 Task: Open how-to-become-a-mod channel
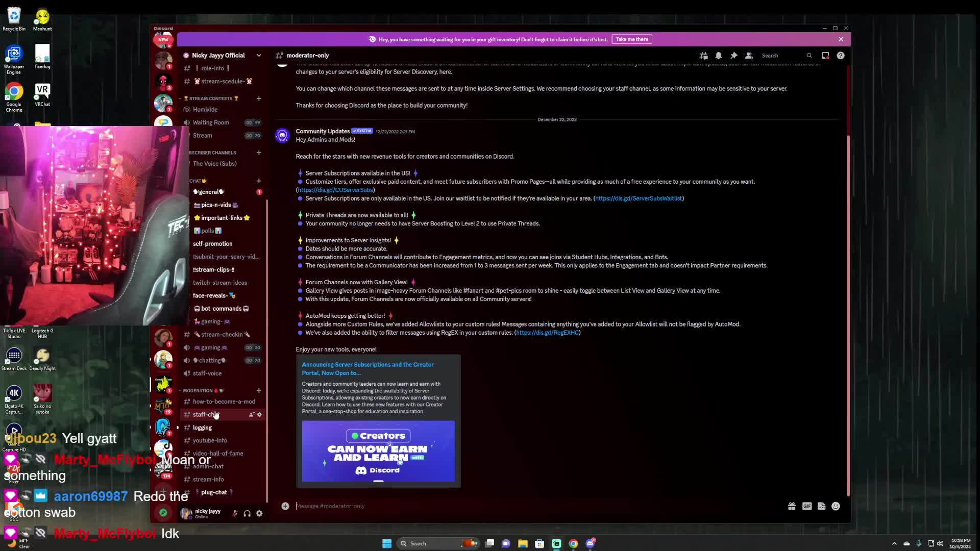tap(223, 402)
